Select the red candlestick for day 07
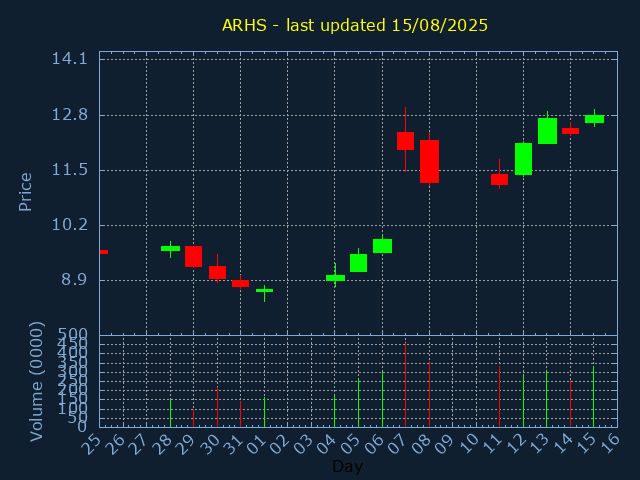640x480 pixels. (x=405, y=141)
